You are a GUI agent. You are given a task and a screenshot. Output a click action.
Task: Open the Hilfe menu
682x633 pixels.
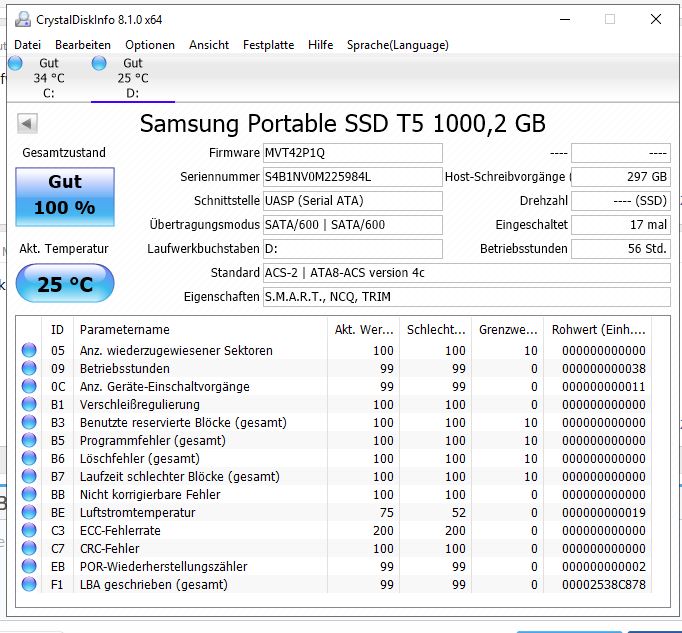click(x=321, y=45)
